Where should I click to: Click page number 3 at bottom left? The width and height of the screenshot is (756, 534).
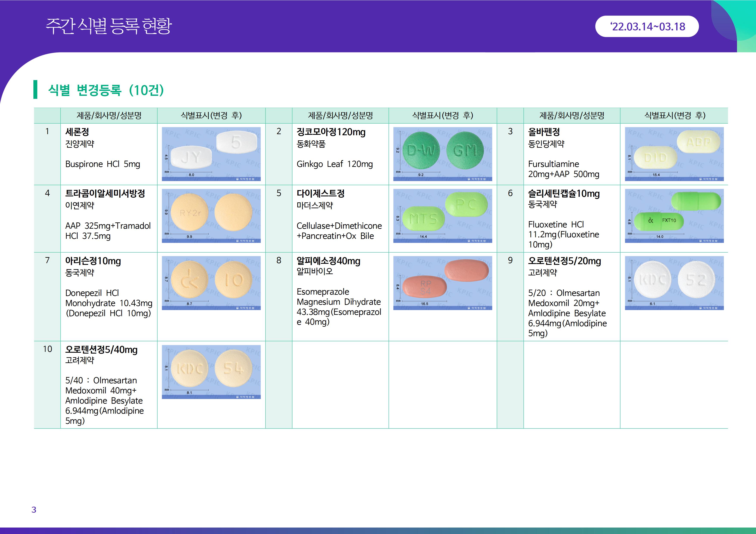(34, 510)
